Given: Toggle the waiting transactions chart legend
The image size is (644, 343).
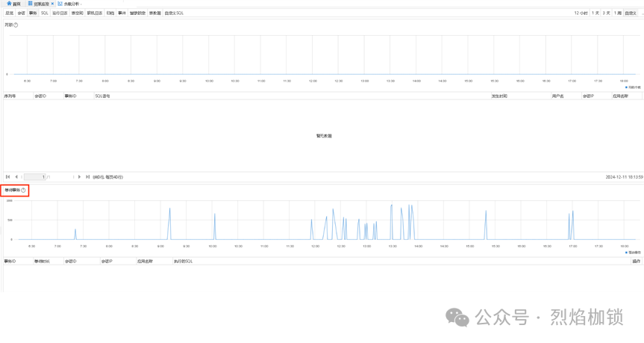Looking at the screenshot, I should pyautogui.click(x=633, y=253).
